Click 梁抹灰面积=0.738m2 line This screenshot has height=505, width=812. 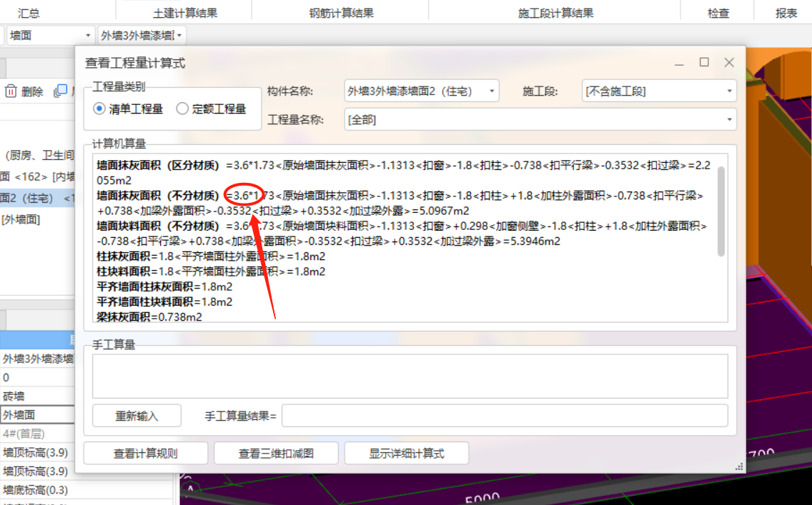click(149, 316)
